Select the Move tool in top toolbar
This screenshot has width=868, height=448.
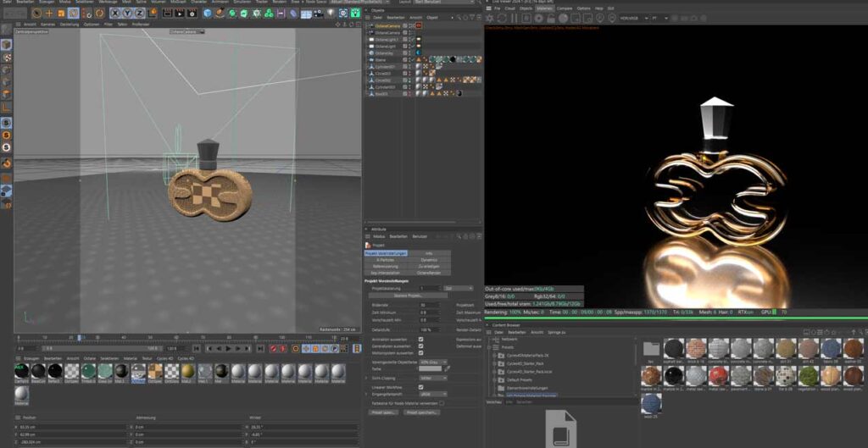tap(49, 13)
